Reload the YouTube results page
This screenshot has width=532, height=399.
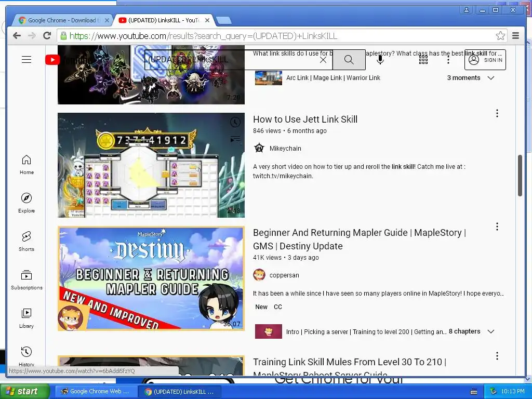[x=47, y=36]
